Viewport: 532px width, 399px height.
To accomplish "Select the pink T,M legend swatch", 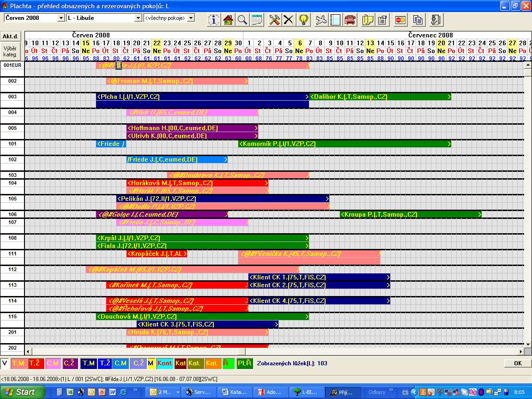I will click(18, 363).
